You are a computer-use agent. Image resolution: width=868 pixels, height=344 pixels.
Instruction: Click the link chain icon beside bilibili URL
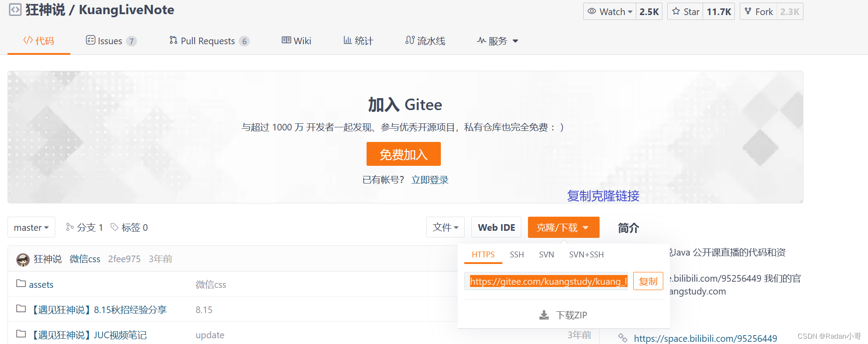[x=623, y=338]
